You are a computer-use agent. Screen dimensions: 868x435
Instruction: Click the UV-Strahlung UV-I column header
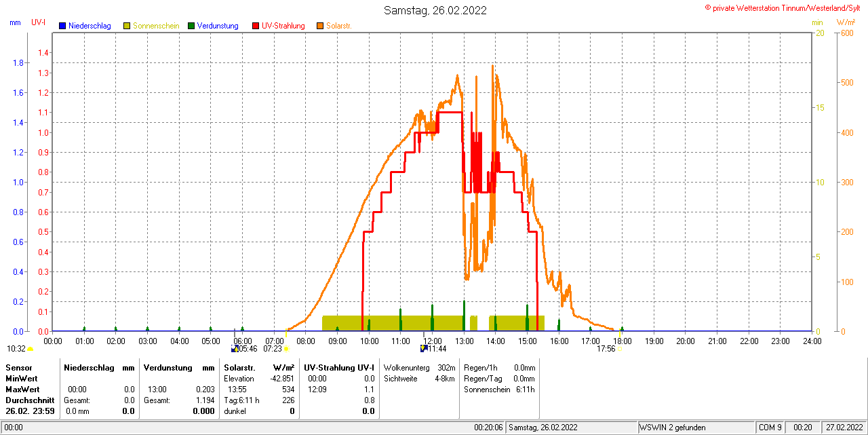(x=339, y=367)
